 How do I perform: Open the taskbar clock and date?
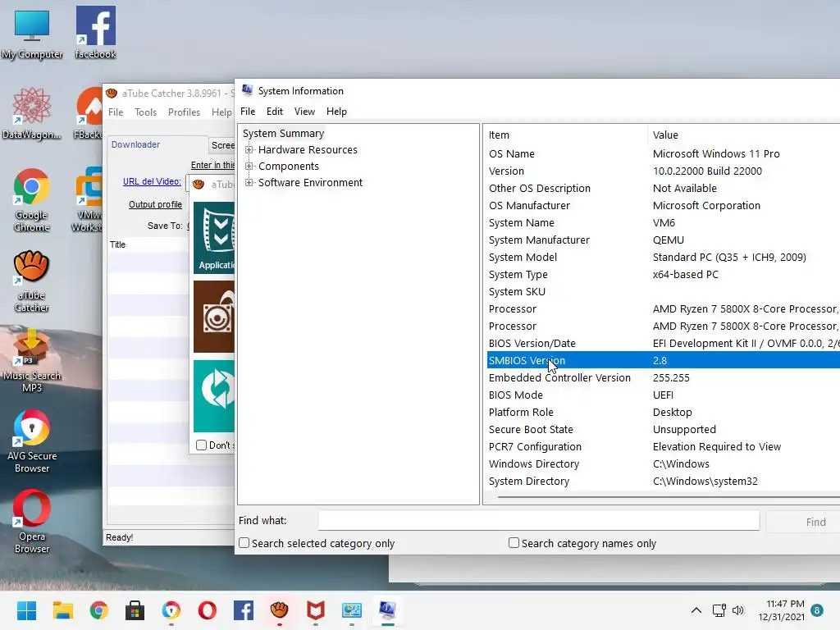[781, 610]
